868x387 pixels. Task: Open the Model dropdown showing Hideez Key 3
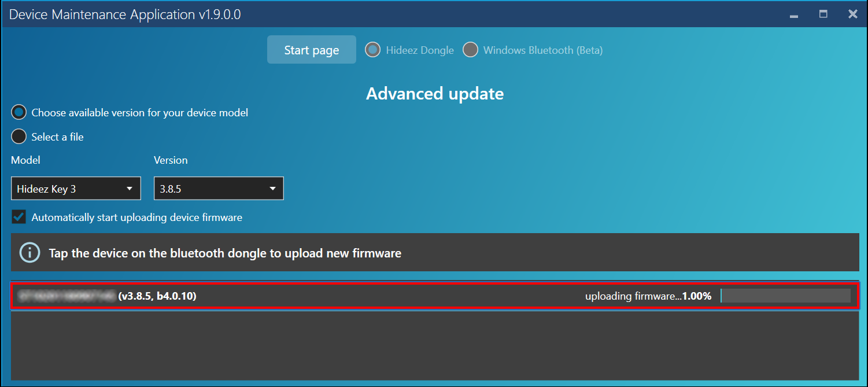(76, 189)
